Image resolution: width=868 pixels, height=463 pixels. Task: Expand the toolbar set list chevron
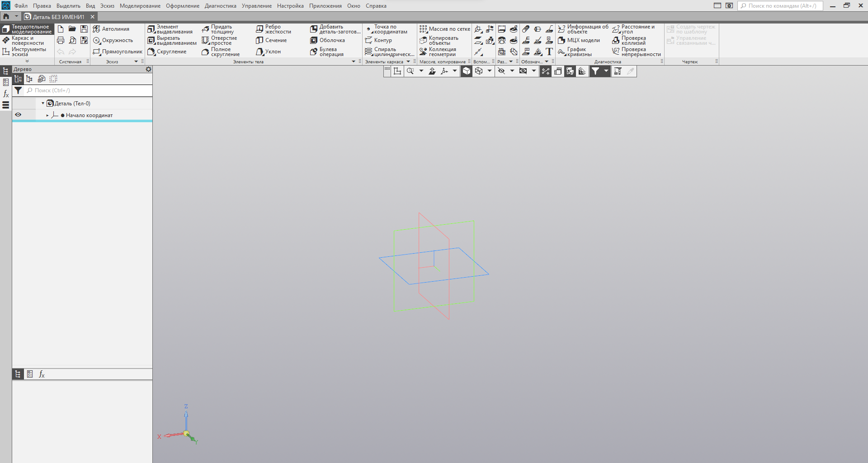click(27, 61)
